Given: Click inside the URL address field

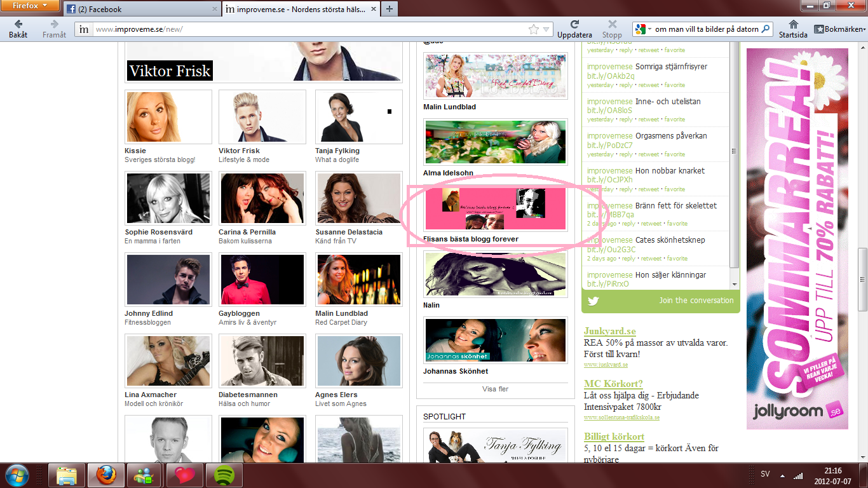Looking at the screenshot, I should tap(305, 29).
